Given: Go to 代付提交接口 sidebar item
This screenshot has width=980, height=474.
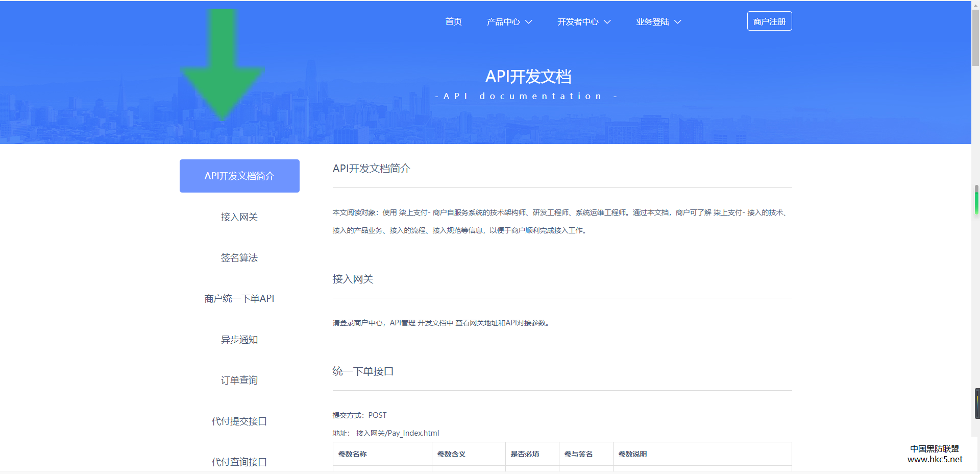Looking at the screenshot, I should [239, 421].
